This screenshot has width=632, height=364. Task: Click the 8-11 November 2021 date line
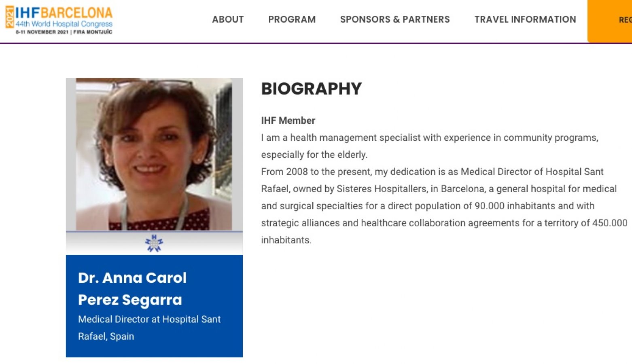coord(64,32)
